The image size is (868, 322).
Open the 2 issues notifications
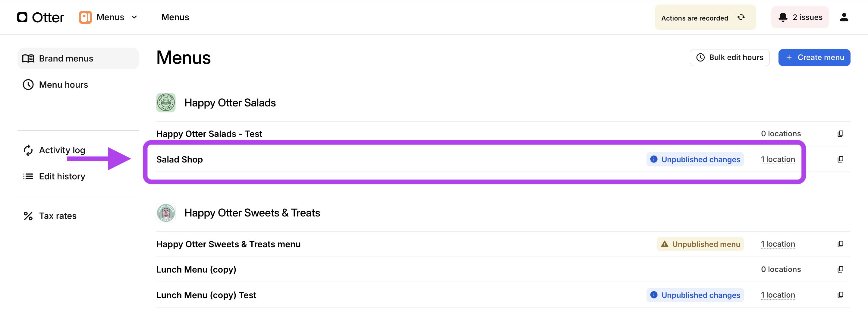pyautogui.click(x=800, y=17)
